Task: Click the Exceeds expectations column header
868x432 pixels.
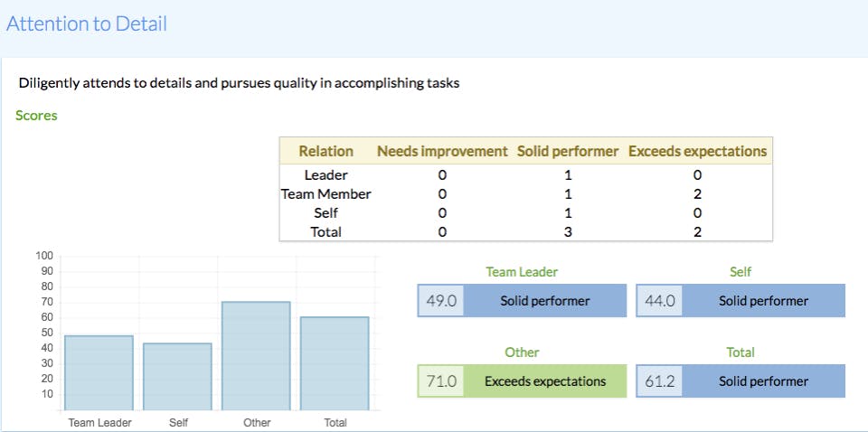Action: coord(697,151)
